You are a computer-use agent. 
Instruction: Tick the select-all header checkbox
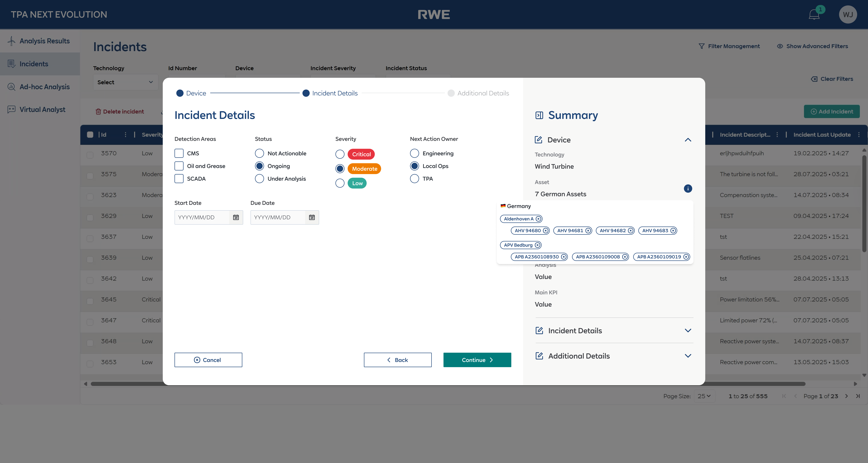pos(90,134)
